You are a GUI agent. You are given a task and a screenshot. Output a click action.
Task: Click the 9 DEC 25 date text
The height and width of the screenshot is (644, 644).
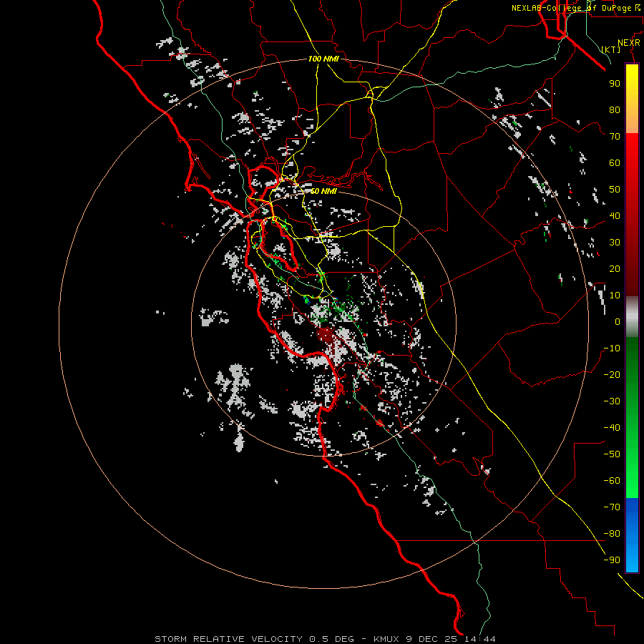(432, 639)
